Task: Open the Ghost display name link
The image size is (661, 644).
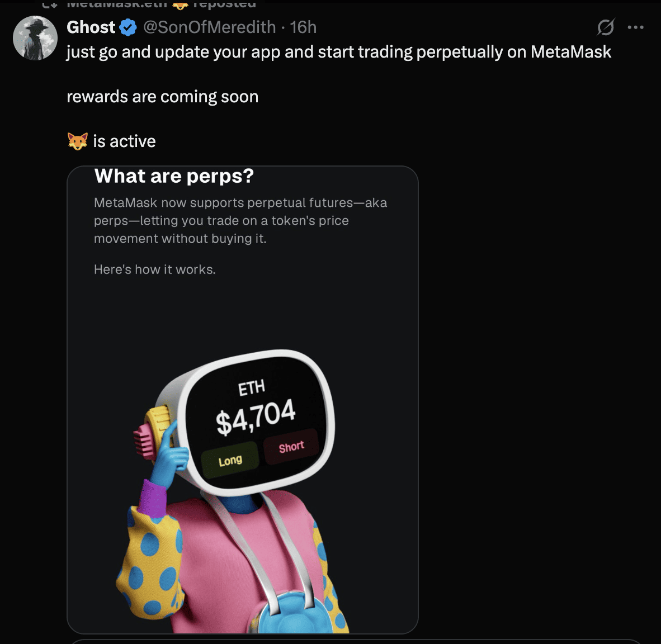Action: click(91, 27)
